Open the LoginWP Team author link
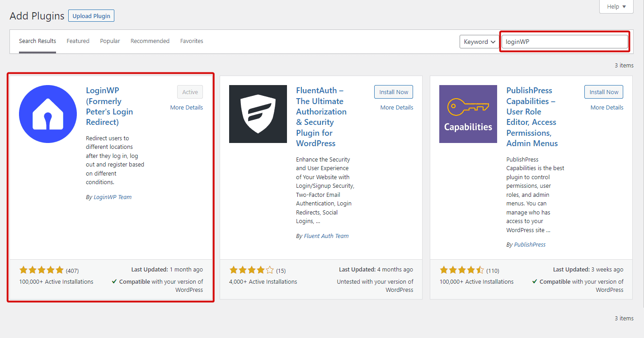This screenshot has height=338, width=644. pyautogui.click(x=113, y=197)
